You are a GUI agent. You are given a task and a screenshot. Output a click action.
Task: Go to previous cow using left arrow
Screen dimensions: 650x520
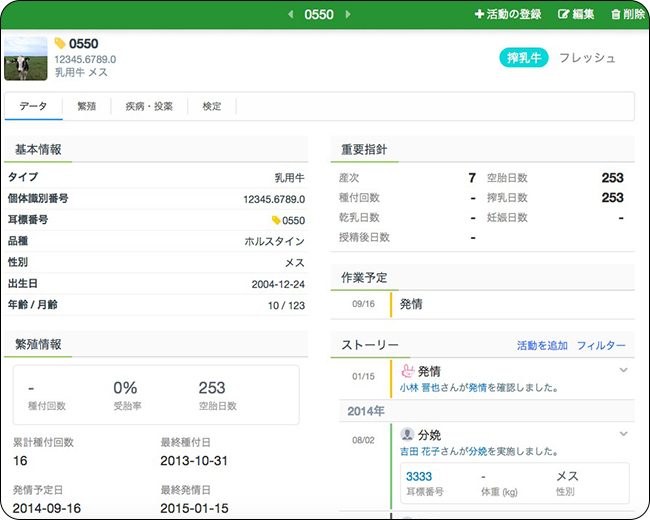click(291, 15)
